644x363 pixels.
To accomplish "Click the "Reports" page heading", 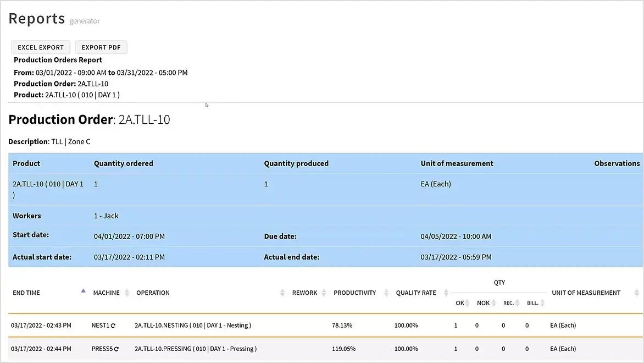I will (x=37, y=19).
